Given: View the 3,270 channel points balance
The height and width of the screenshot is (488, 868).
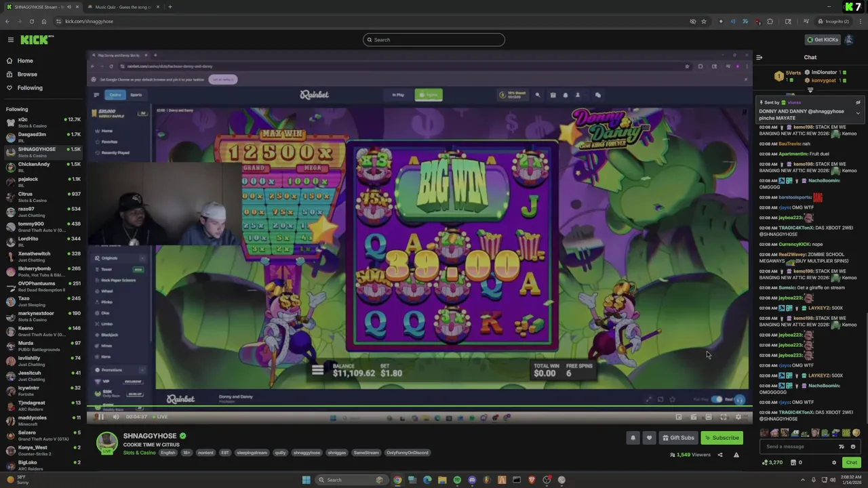Looking at the screenshot, I should (772, 463).
